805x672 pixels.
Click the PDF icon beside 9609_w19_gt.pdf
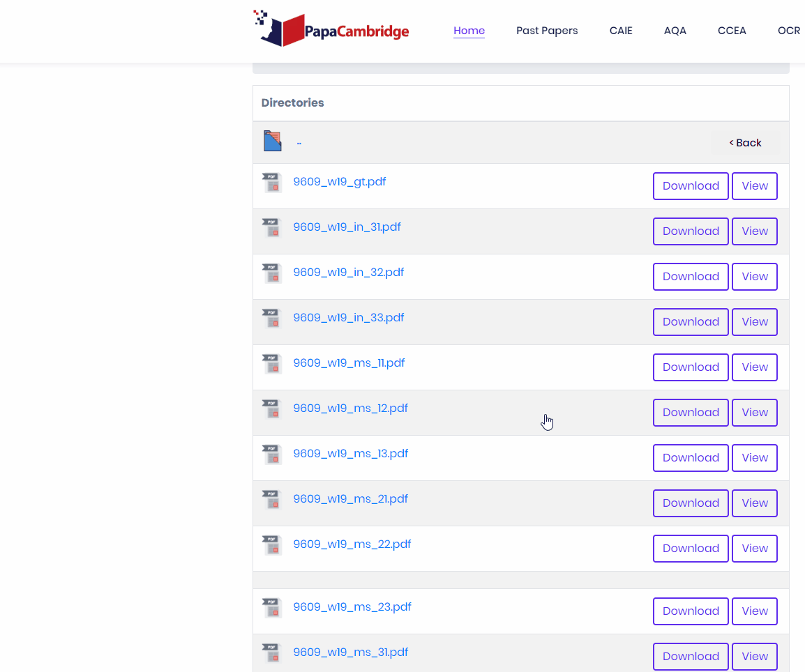tap(271, 182)
